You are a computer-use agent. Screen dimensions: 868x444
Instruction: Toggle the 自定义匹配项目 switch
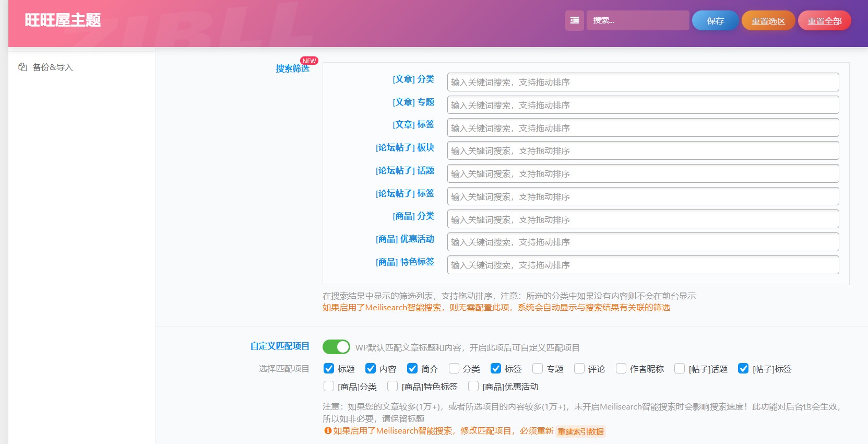336,347
